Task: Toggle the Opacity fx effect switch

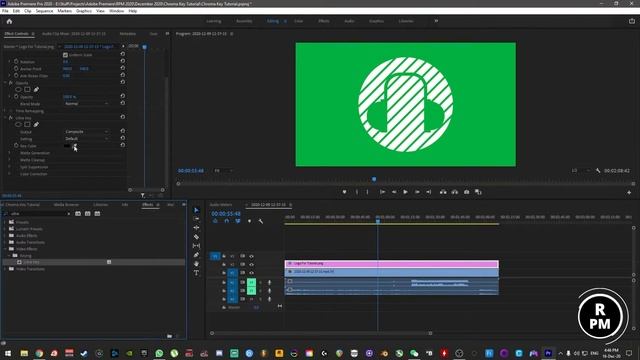Action: point(11,82)
